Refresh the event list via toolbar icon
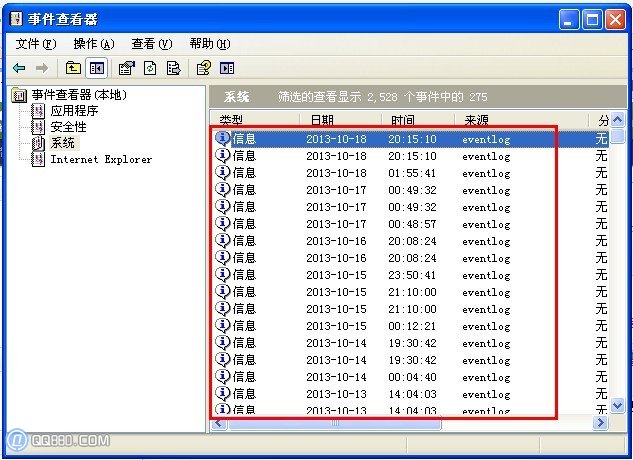 tap(150, 68)
